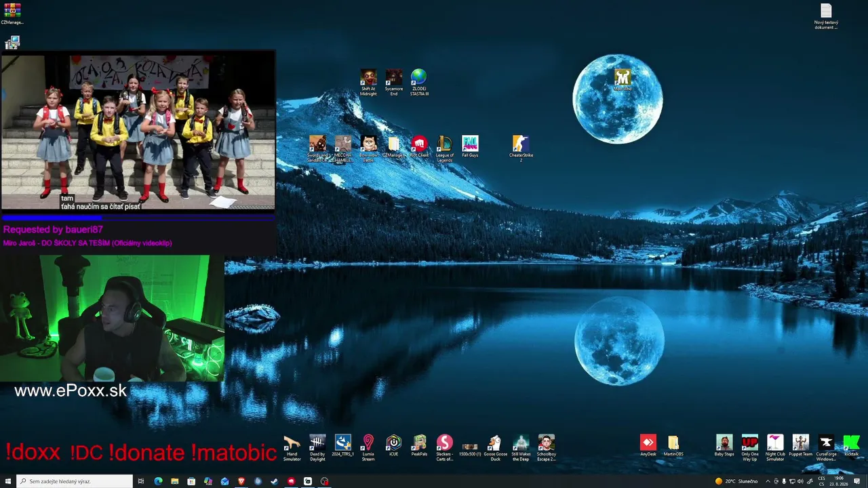Click the microphone tray icon
The height and width of the screenshot is (488, 868).
coord(784,481)
